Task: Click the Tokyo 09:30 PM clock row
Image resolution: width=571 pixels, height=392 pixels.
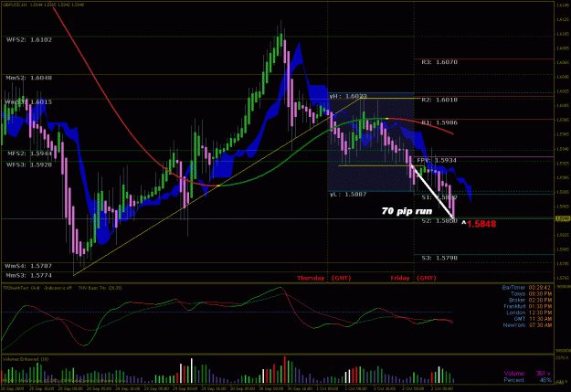Action: tap(531, 294)
